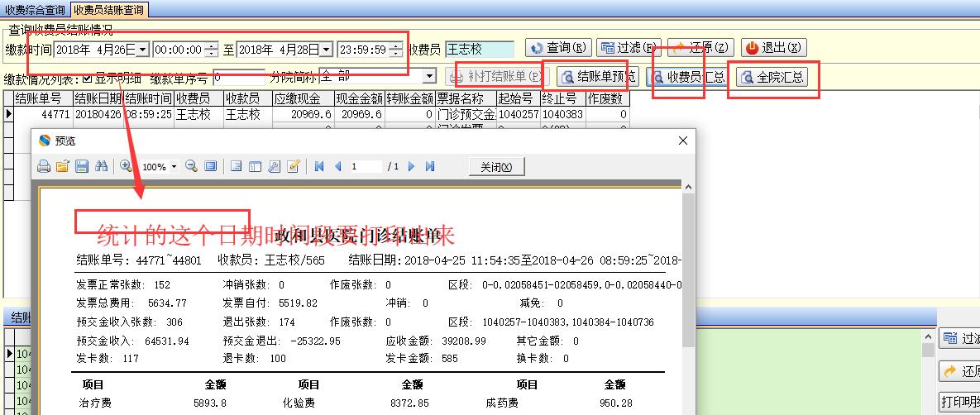Click the 应缴现金 column header
This screenshot has height=415, width=980.
point(304,98)
